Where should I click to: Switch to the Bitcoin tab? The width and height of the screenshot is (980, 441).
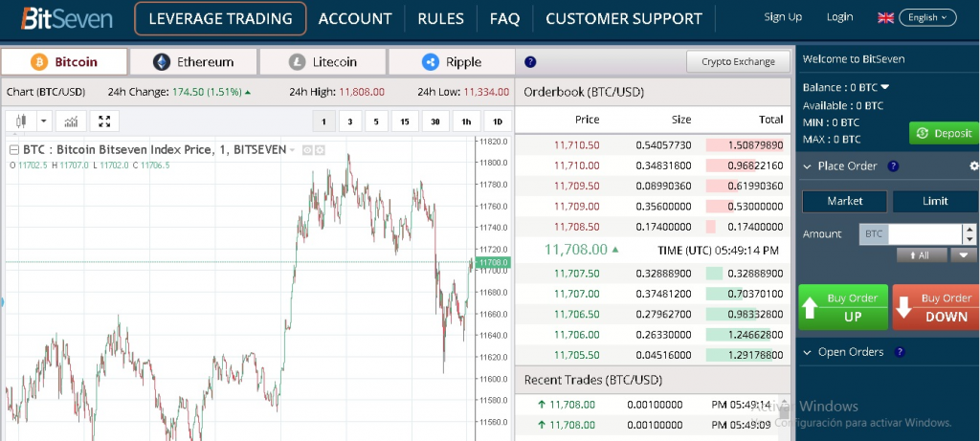coord(64,62)
